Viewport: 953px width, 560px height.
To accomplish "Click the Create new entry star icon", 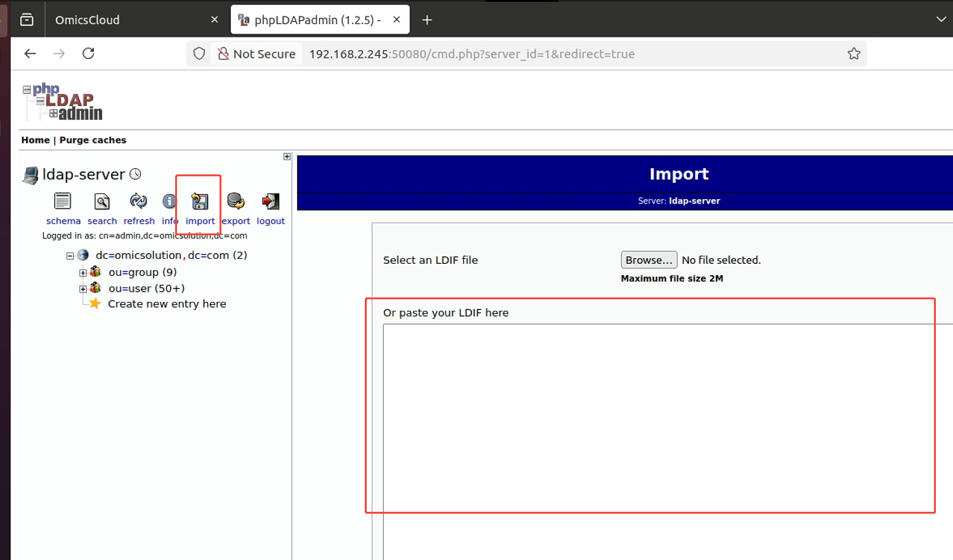I will tap(95, 304).
